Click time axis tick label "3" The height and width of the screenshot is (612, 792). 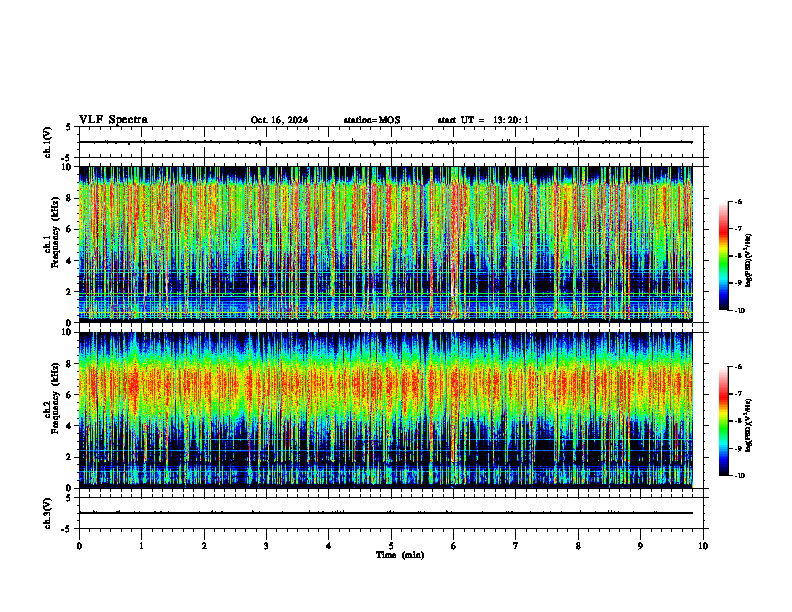tap(266, 546)
